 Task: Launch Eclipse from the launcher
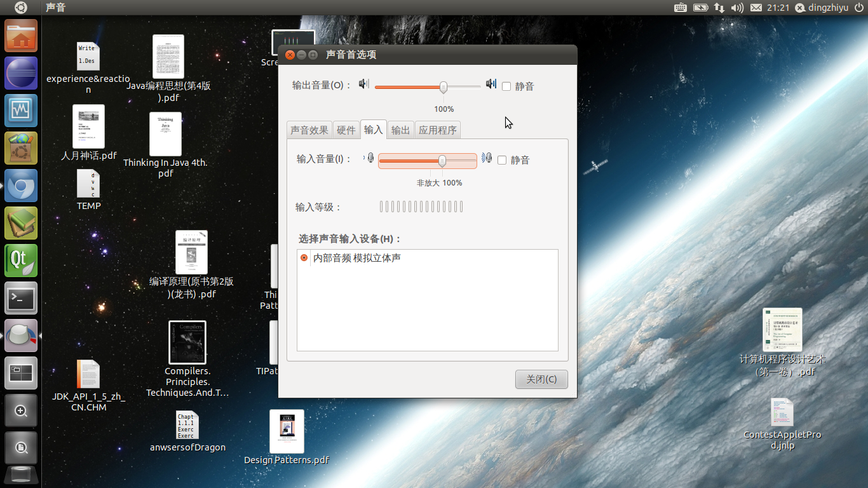click(x=22, y=73)
